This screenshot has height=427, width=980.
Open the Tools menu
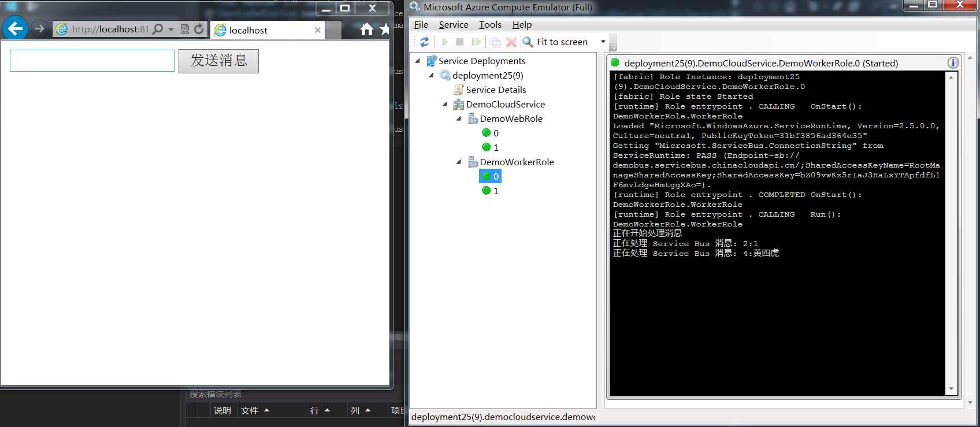coord(490,24)
